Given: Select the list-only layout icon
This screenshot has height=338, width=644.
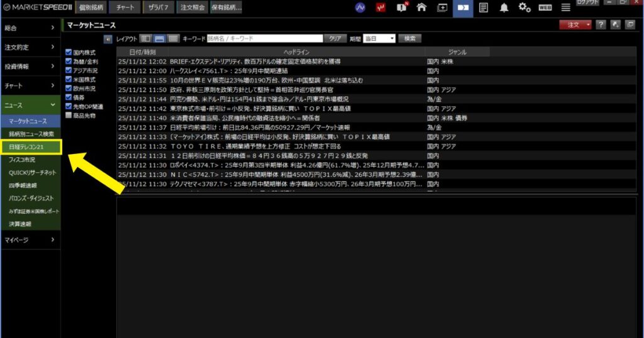Looking at the screenshot, I should [x=174, y=38].
